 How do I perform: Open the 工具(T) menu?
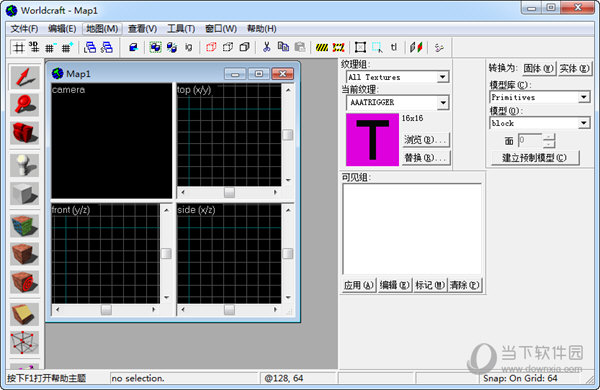coord(181,29)
